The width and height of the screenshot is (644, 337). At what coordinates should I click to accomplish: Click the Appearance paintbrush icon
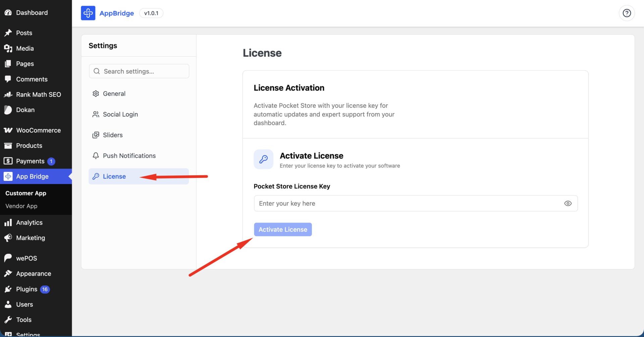[8, 274]
